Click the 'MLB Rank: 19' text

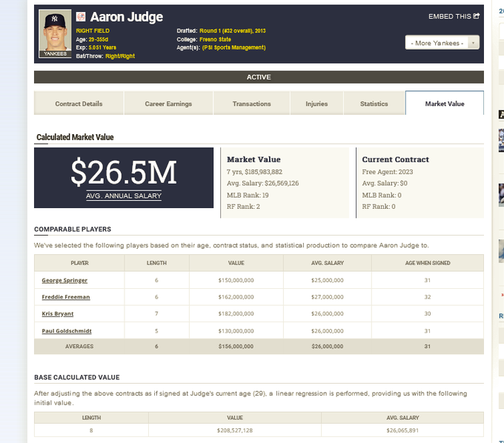point(248,195)
